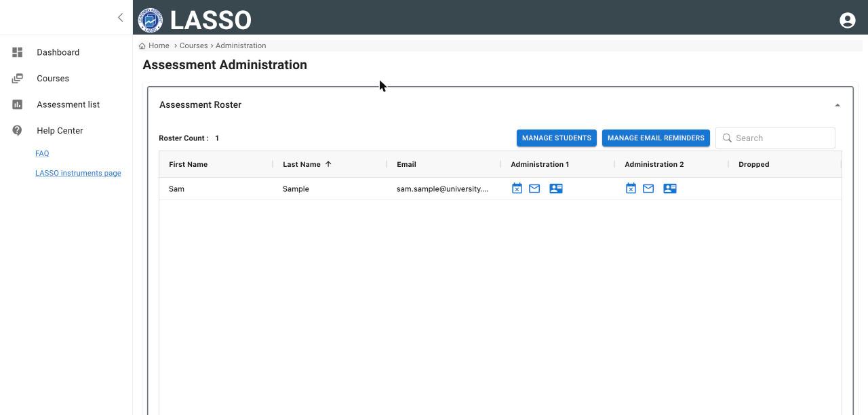
Task: Sort by the First Name column header
Action: [x=189, y=165]
